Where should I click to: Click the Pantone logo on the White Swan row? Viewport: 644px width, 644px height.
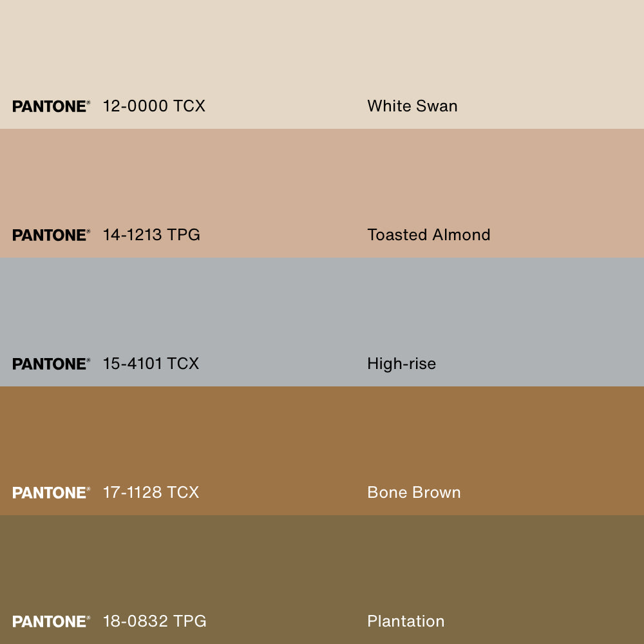pyautogui.click(x=51, y=106)
